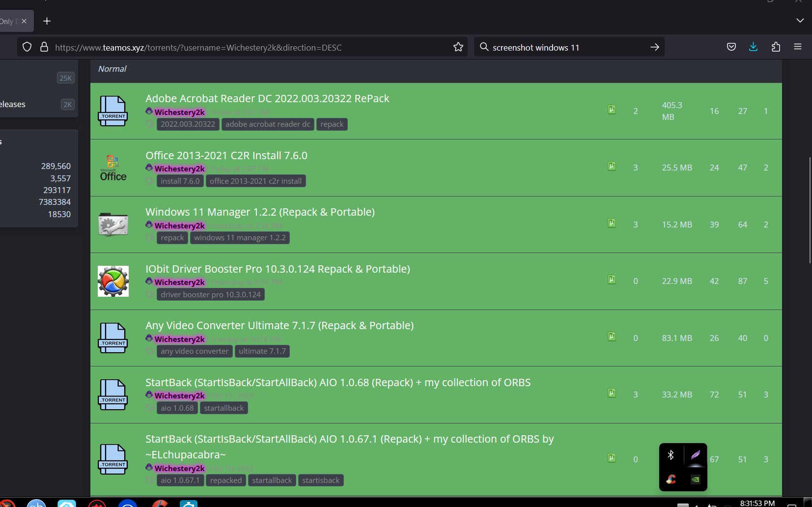Select tag 'repacked'

226,480
